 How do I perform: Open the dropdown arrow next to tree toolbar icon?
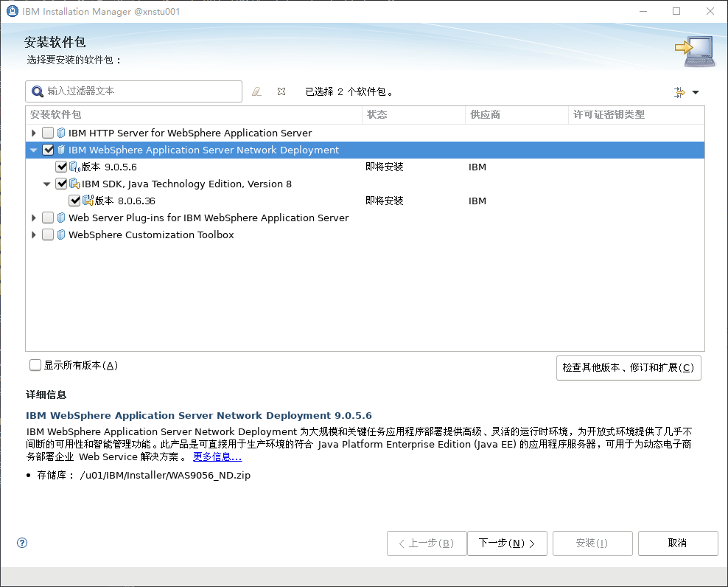pyautogui.click(x=696, y=92)
